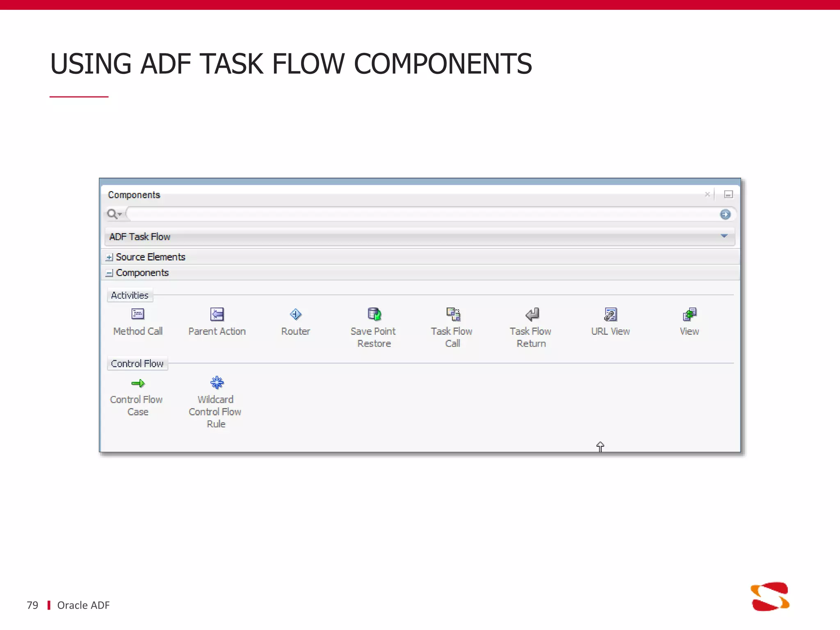The width and height of the screenshot is (840, 630).
Task: Choose the Control Flow Case arrow icon
Action: coord(138,383)
